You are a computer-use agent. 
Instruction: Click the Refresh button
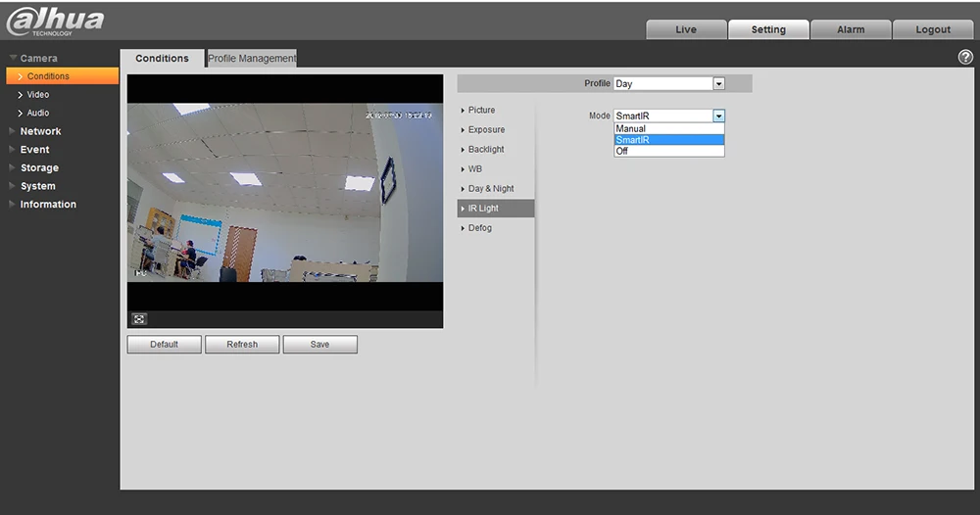click(x=242, y=345)
